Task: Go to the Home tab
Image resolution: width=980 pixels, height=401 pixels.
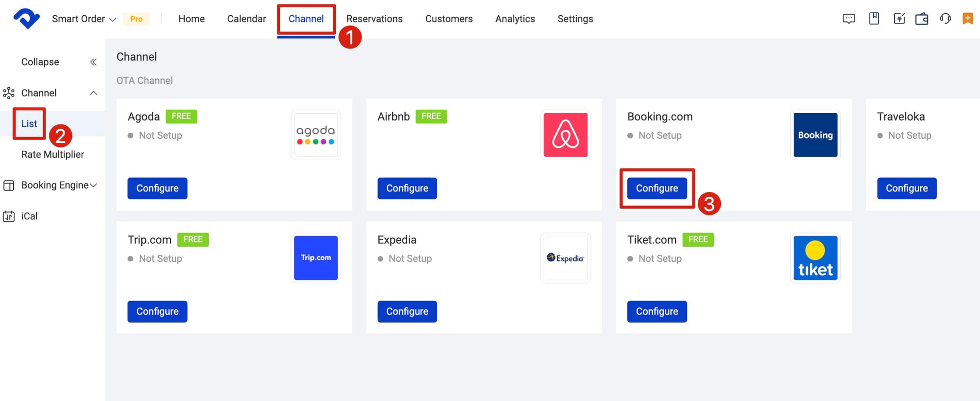Action: (192, 19)
